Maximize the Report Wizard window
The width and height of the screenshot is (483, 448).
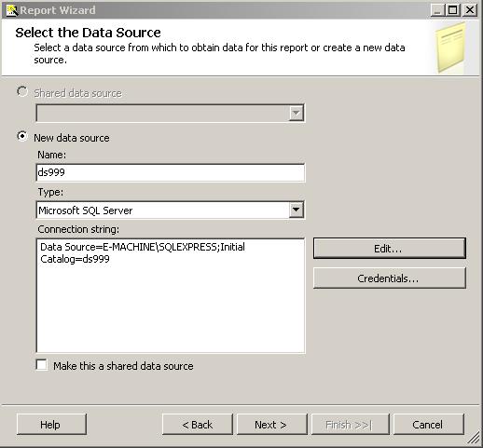click(x=453, y=10)
